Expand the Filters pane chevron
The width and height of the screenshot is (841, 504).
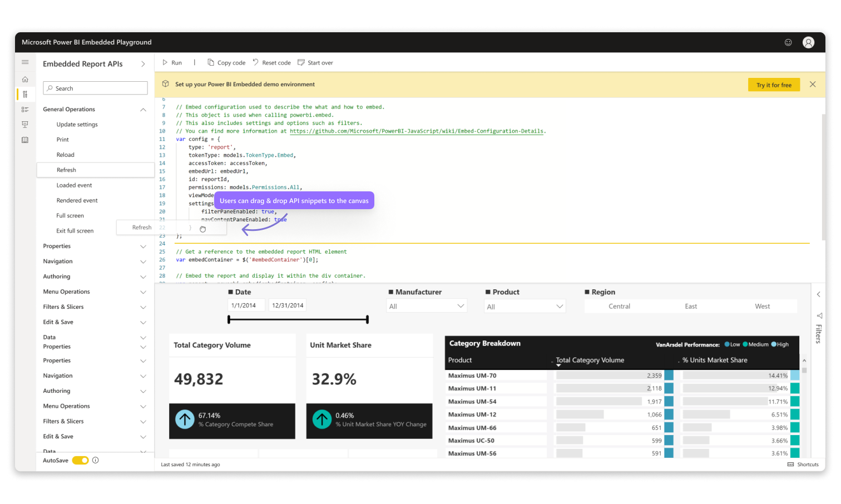(819, 294)
